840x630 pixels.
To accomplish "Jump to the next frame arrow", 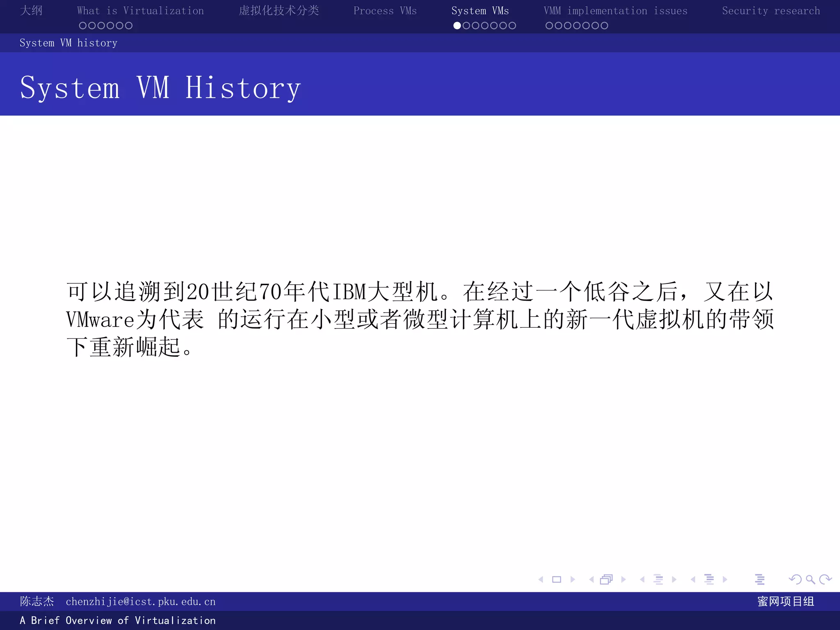I will pos(623,579).
